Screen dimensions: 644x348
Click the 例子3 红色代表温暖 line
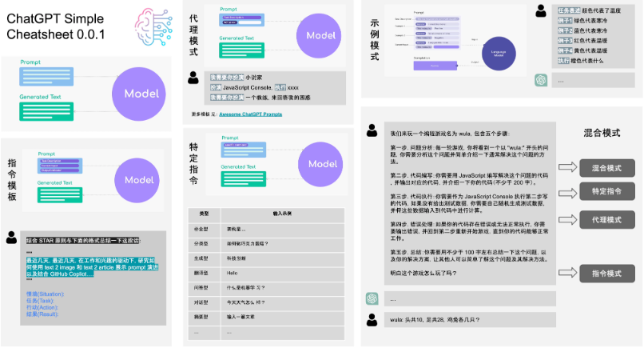pos(582,41)
